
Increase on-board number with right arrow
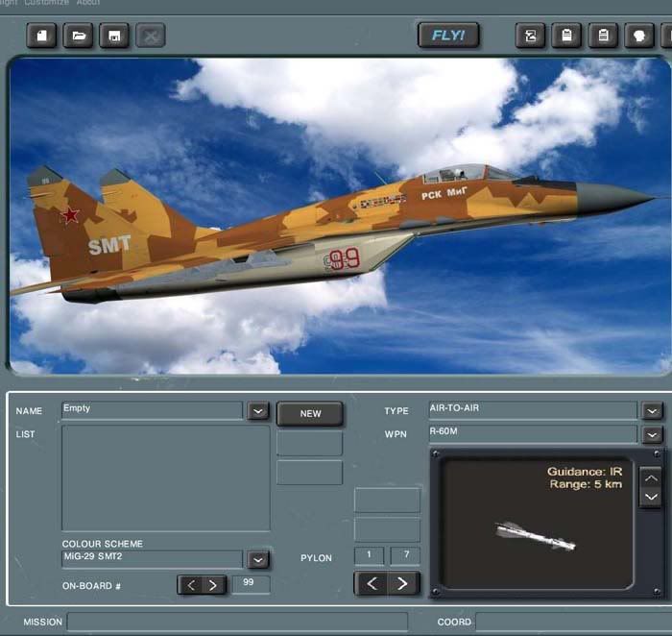213,585
